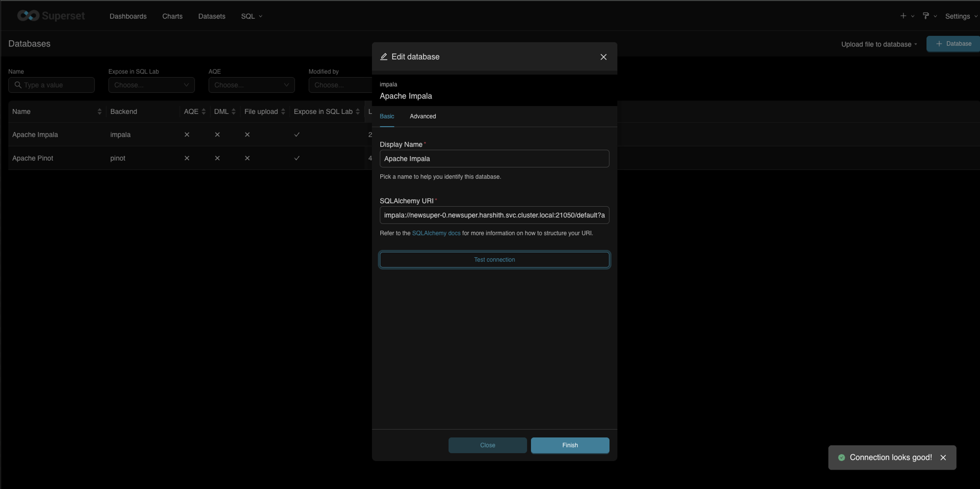
Task: Click the green success check icon in toast
Action: [841, 457]
